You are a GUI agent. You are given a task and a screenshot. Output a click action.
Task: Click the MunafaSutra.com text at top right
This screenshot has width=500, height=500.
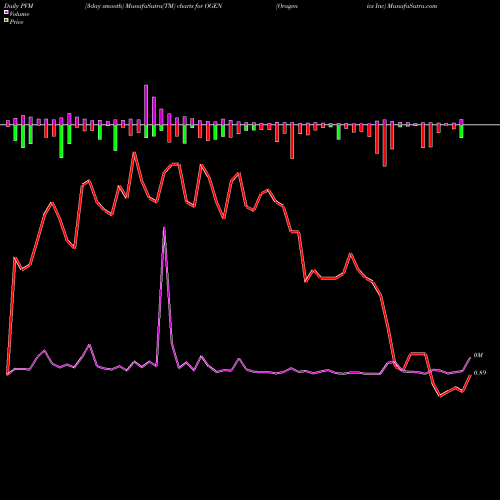[x=413, y=6]
